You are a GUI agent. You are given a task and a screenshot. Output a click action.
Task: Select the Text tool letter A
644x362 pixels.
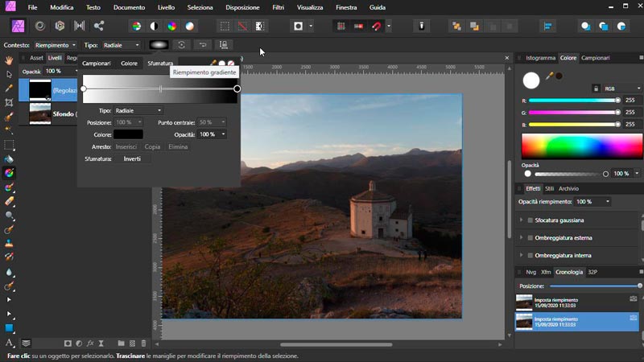click(x=9, y=343)
